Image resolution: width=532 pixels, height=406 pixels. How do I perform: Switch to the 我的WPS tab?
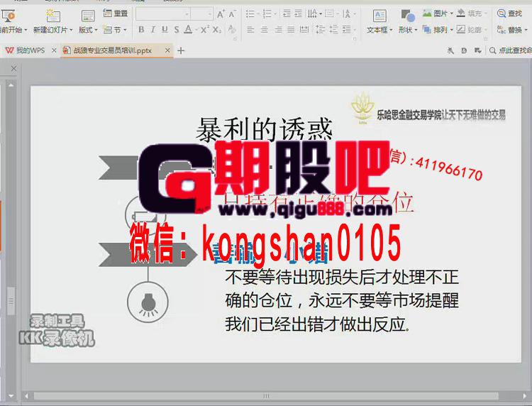click(26, 50)
